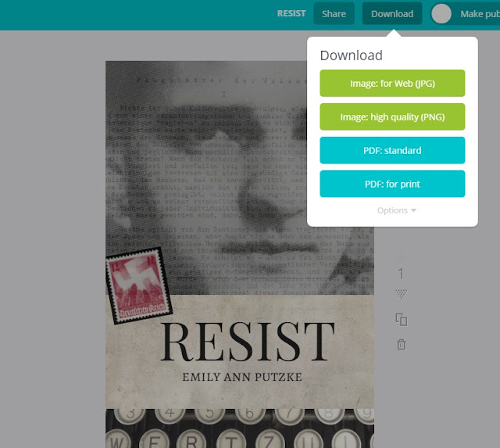Click the page number 1 indicator
This screenshot has width=500, height=448.
coord(401,274)
